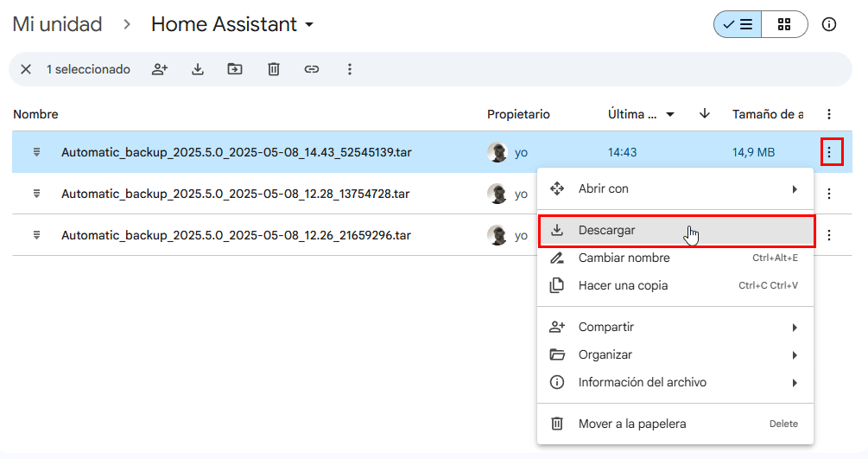Select Mover a la papelera option
The width and height of the screenshot is (868, 459).
(632, 424)
